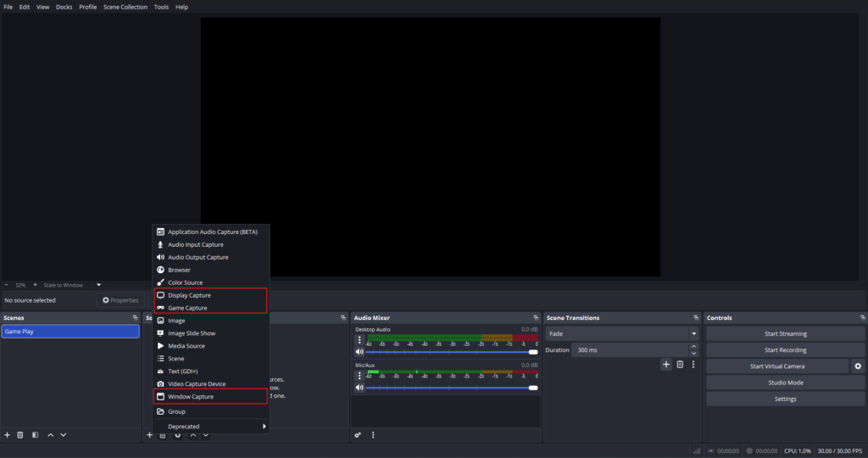Click the Browser globe icon

[x=160, y=271]
